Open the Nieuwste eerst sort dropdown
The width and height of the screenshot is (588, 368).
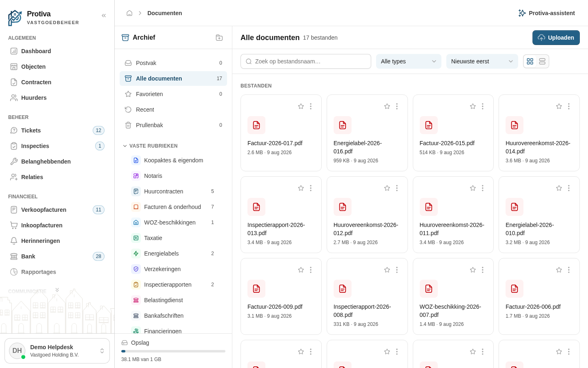click(482, 61)
